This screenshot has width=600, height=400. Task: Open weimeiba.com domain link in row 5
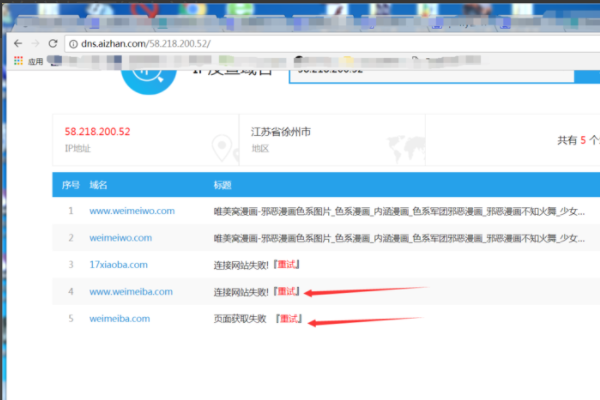click(119, 318)
